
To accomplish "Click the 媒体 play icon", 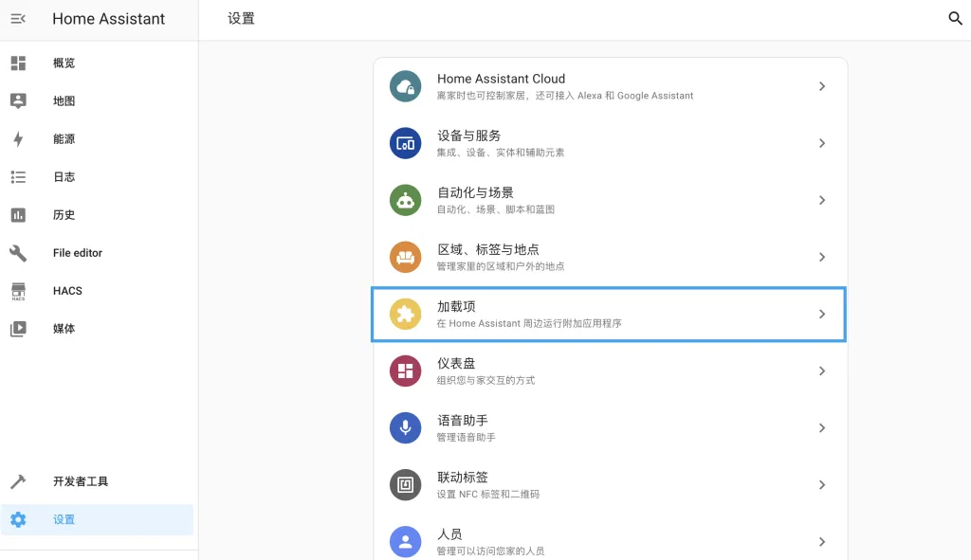I will (x=19, y=329).
